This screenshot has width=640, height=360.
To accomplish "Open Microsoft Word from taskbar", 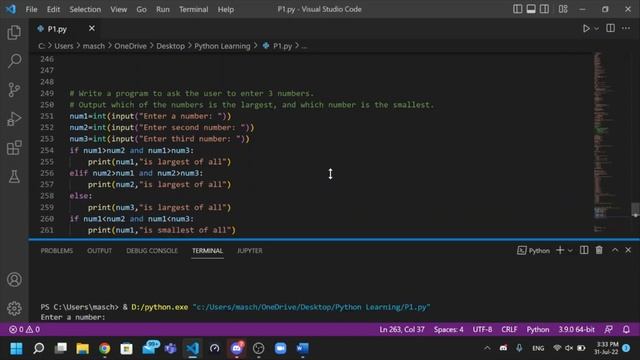I will [x=302, y=348].
